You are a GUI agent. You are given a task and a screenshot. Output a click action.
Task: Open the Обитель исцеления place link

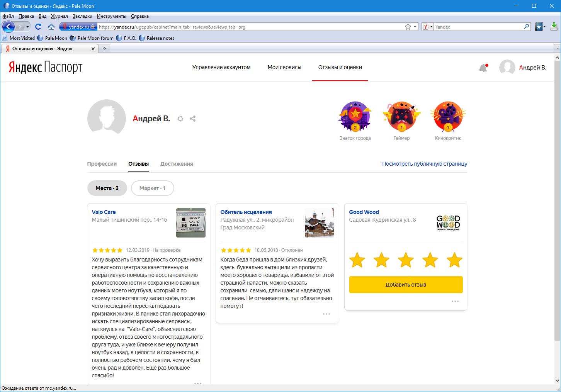pos(246,212)
